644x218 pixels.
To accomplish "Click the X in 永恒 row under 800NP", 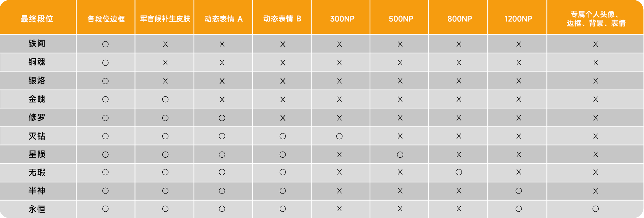I will 459,209.
